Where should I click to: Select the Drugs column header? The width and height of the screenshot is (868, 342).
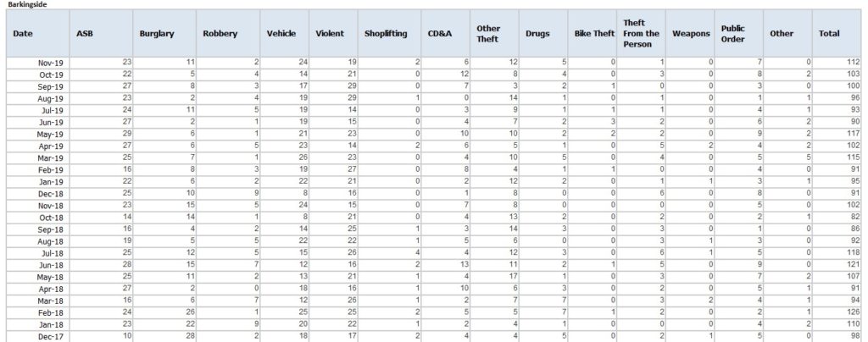coord(537,34)
